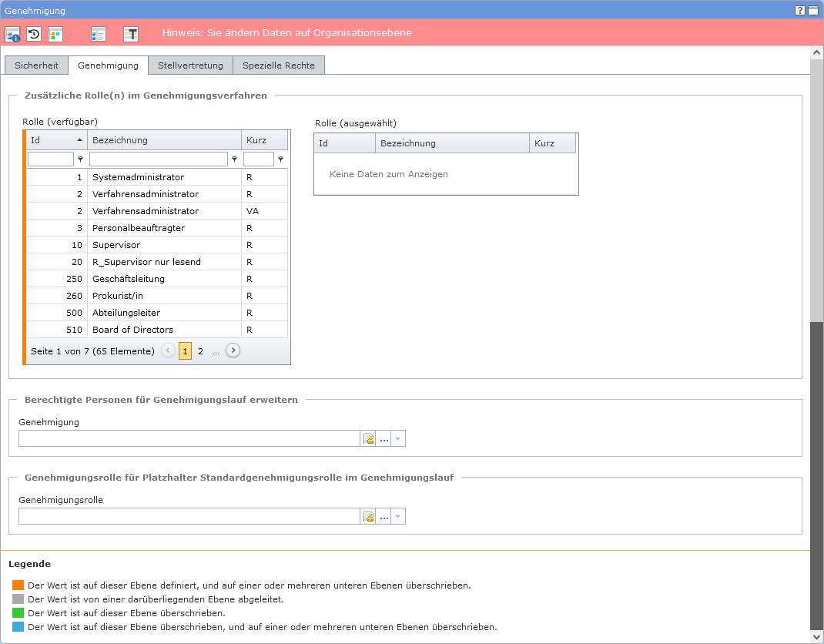Click the clear icon beside Genehmigung field

click(369, 439)
